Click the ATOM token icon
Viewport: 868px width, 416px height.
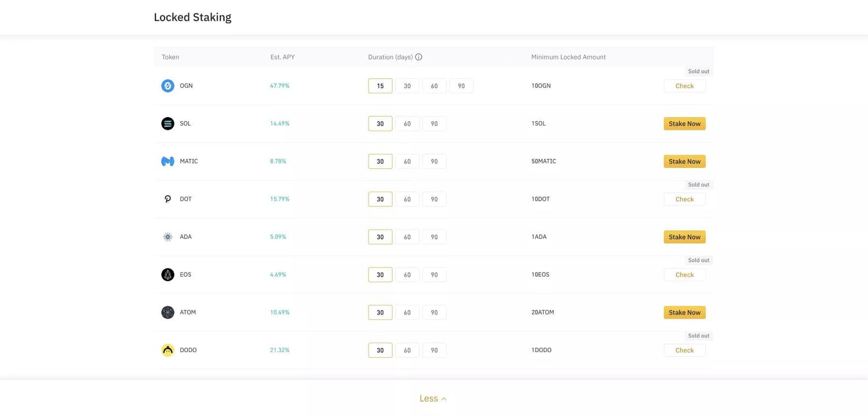click(x=168, y=313)
